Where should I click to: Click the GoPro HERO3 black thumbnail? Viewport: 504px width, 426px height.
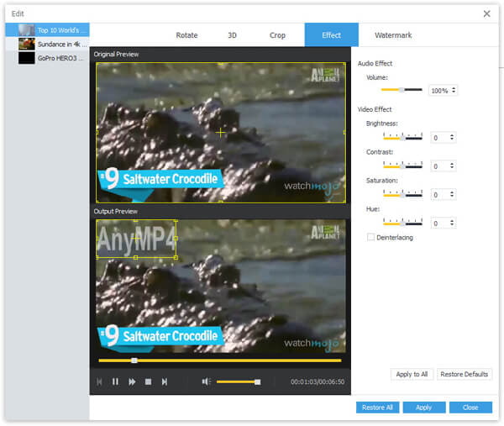(26, 58)
